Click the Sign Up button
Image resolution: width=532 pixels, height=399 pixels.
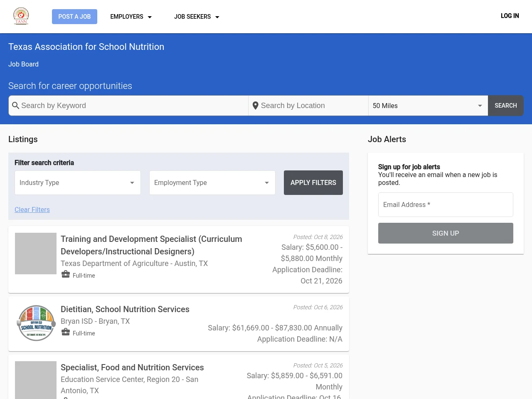point(446,233)
